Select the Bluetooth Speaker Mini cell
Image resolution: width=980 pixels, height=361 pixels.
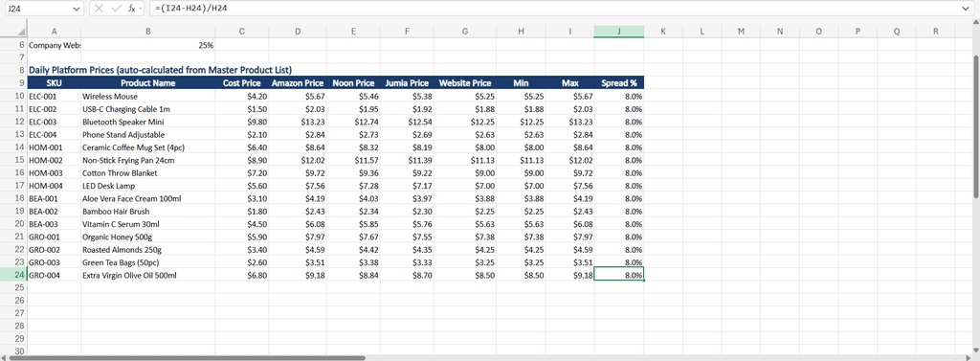pos(148,122)
